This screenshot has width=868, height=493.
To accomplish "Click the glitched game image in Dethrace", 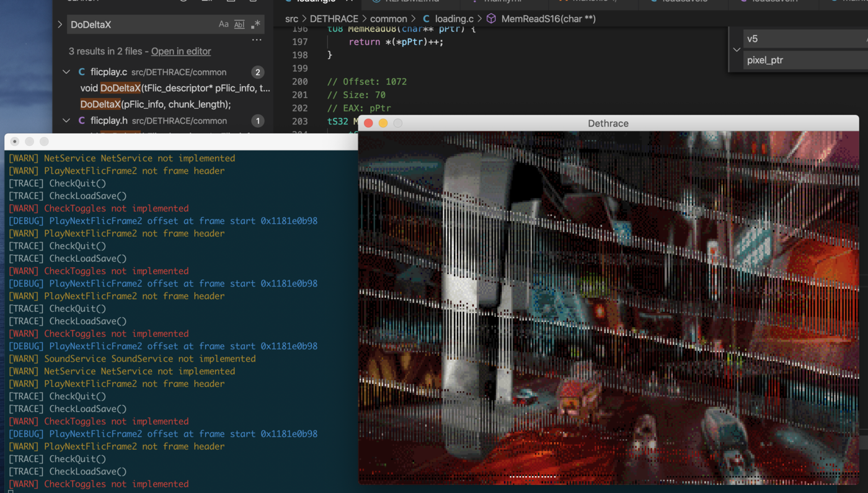I will pos(609,308).
